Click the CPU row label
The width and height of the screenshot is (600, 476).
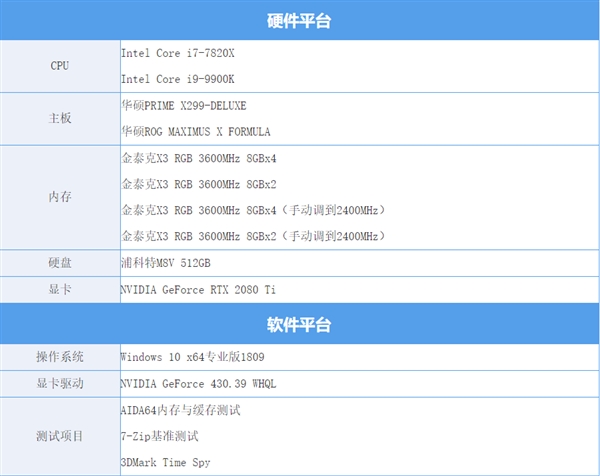(x=60, y=65)
